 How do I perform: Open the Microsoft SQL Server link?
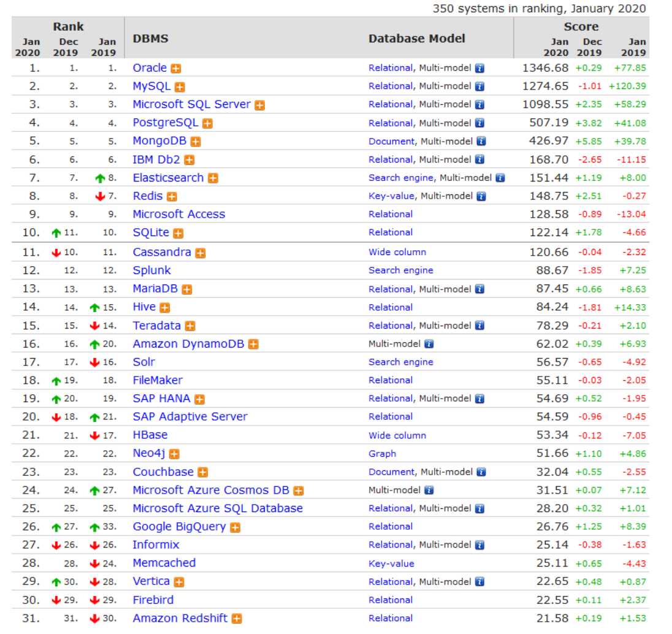pyautogui.click(x=191, y=104)
